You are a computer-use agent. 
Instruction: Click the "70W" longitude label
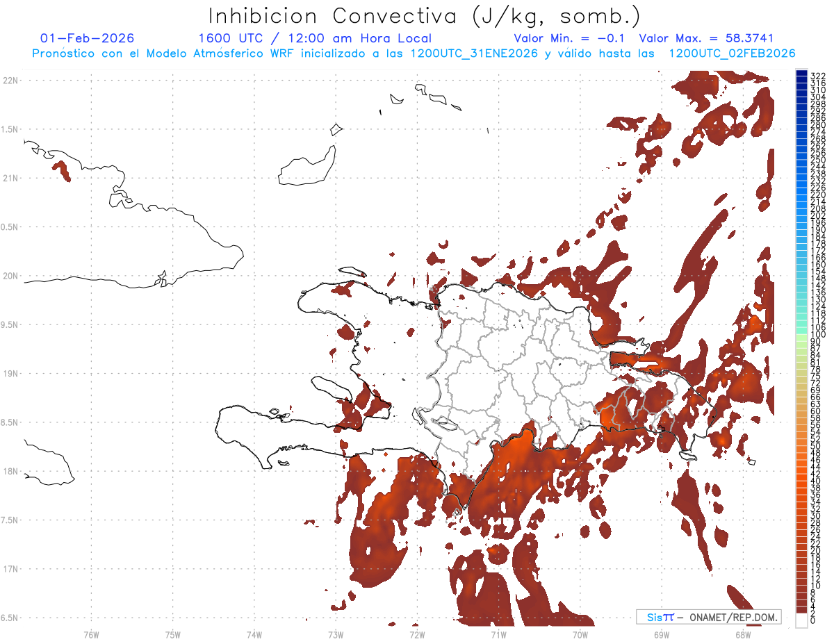point(580,634)
